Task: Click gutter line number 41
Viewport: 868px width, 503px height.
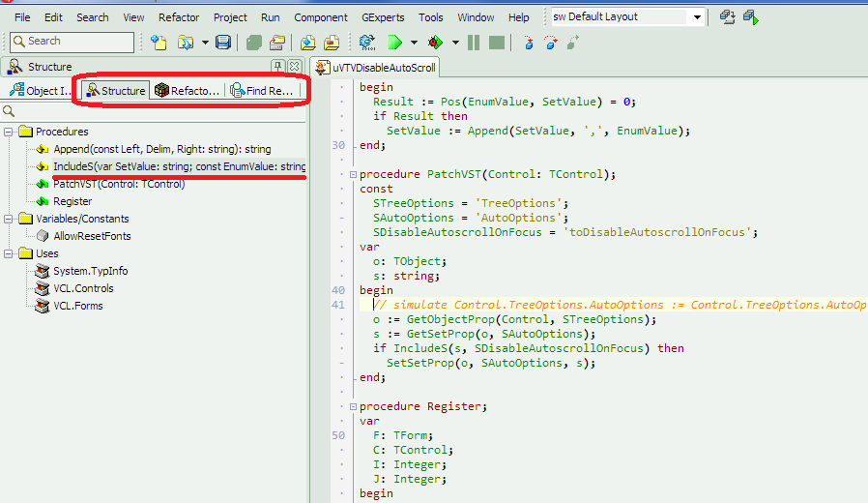Action: pos(338,305)
